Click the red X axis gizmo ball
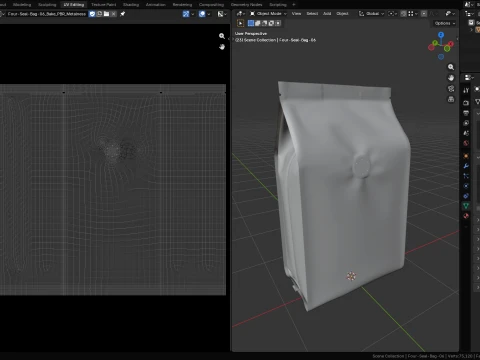Image resolution: width=480 pixels, height=360 pixels. click(451, 44)
